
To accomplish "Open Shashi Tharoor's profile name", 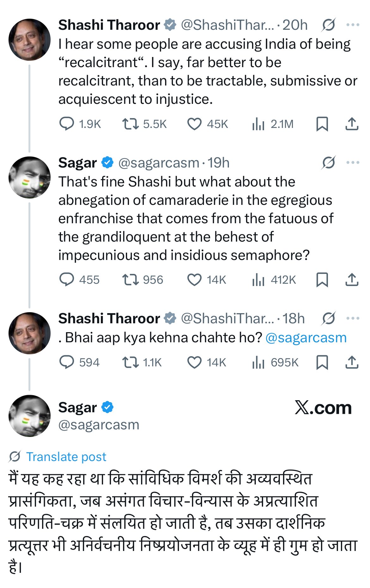I will pyautogui.click(x=109, y=25).
